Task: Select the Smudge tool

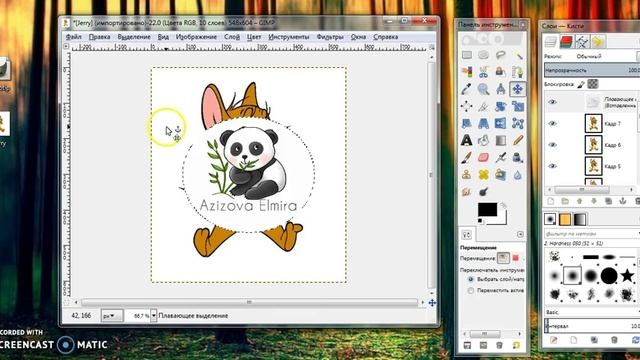Action: (467, 191)
